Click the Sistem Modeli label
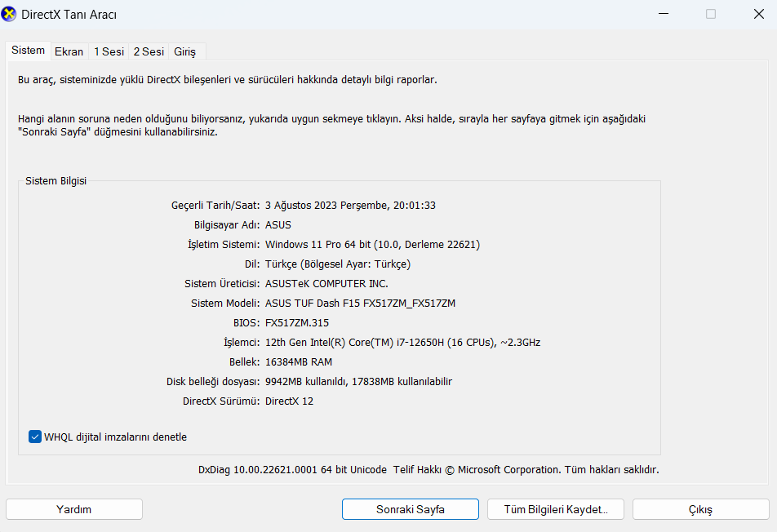The height and width of the screenshot is (532, 777). coord(225,304)
